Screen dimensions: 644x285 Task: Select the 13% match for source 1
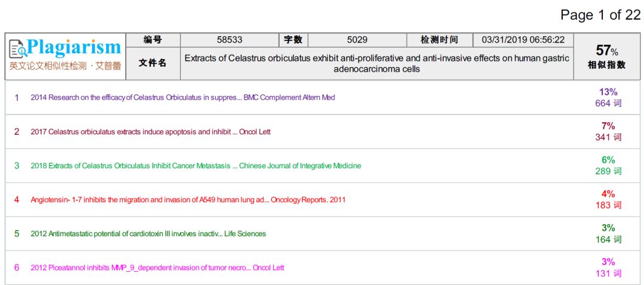tap(608, 92)
